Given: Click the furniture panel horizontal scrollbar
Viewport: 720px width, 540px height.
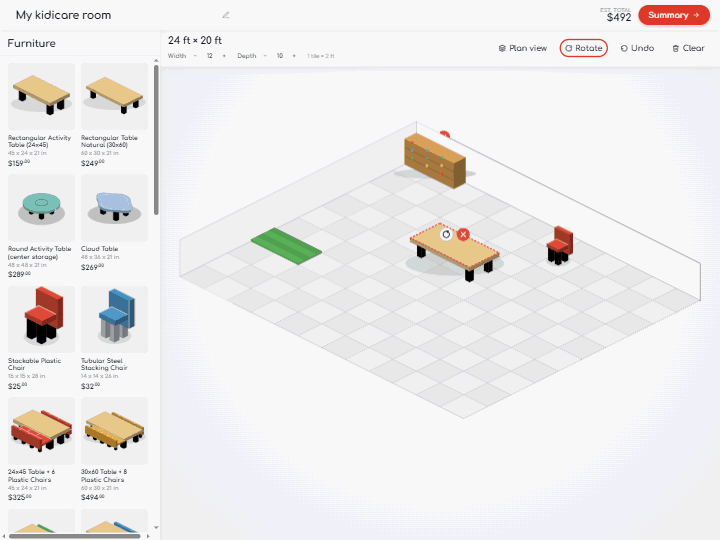Looking at the screenshot, I should click(x=74, y=536).
